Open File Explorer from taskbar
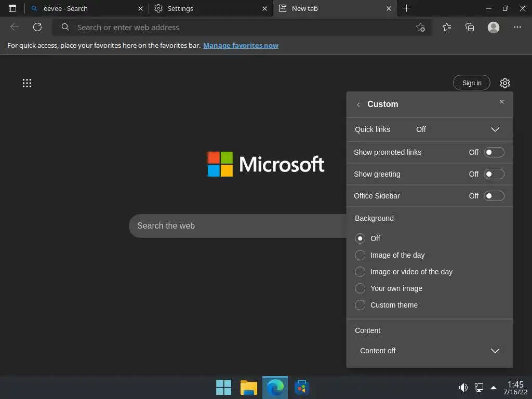Screen dimensions: 532x399 pos(249,387)
